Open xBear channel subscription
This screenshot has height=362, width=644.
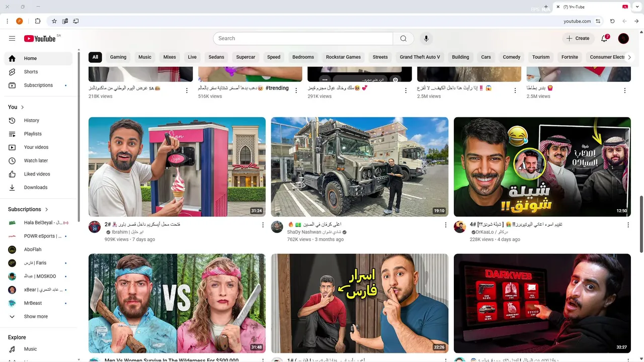tap(39, 290)
